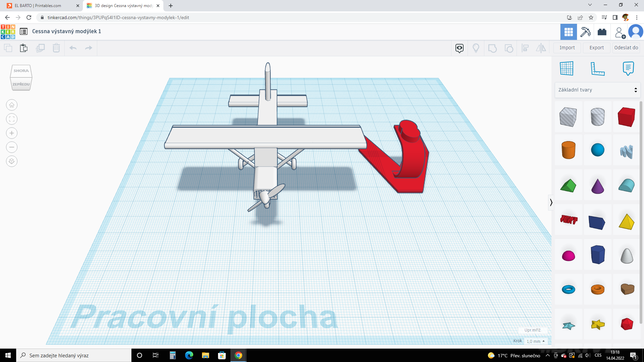Open the Notes tool
644x362 pixels.
point(628,68)
